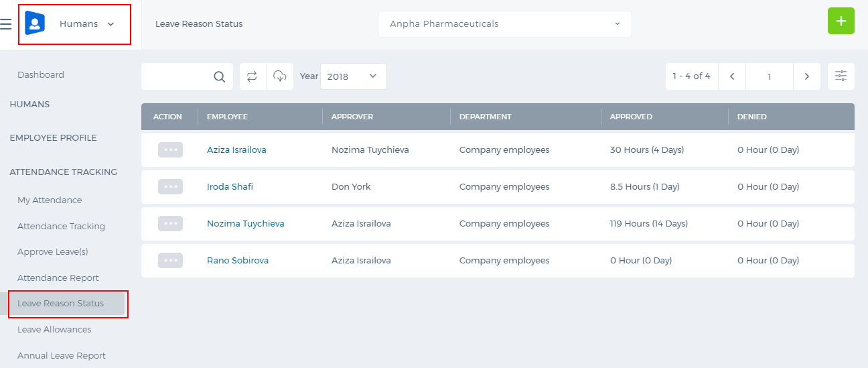Screen dimensions: 868x368
Task: Expand the EMPLOYEE PROFILE sidebar section
Action: click(x=53, y=138)
